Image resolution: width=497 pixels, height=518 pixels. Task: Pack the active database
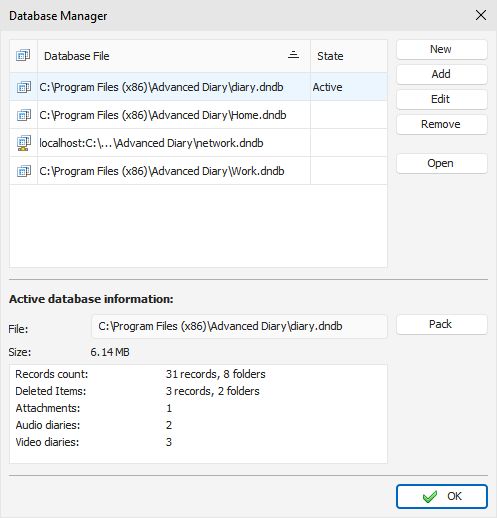442,324
